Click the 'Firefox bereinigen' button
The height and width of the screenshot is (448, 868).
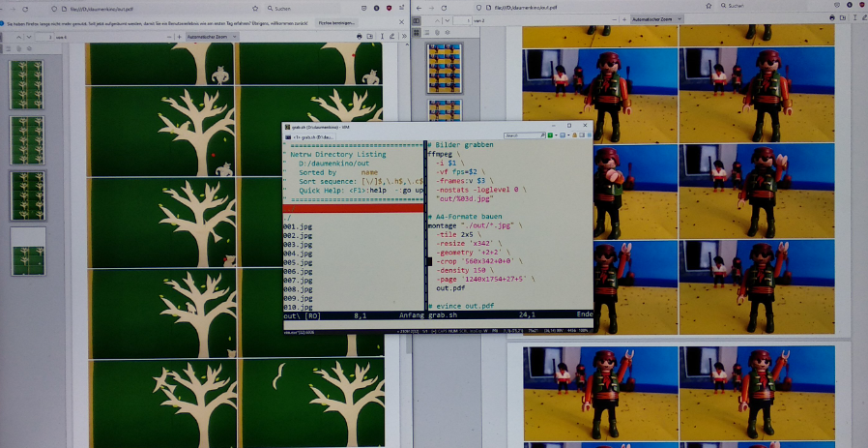tap(337, 20)
